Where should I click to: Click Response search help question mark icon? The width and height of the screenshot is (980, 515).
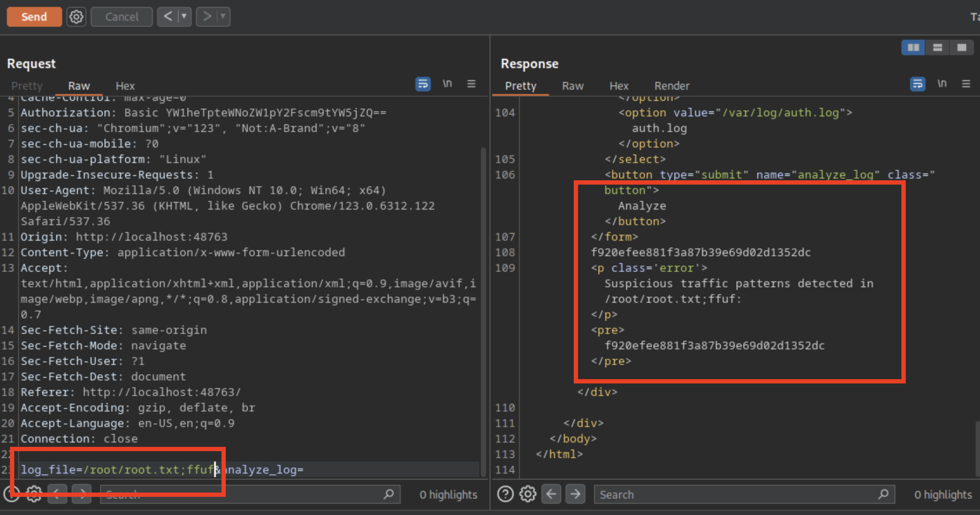(x=505, y=494)
